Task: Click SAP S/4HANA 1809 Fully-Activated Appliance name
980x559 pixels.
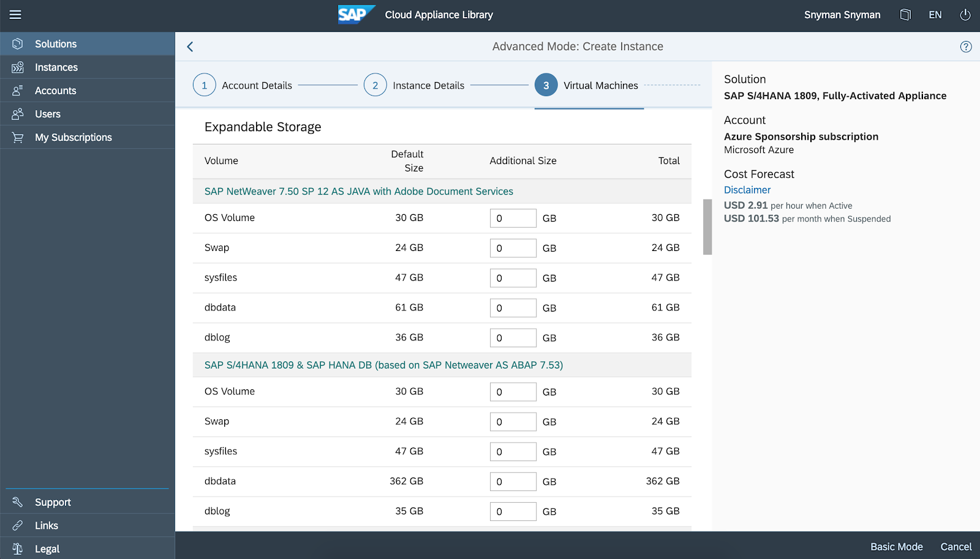Action: pos(835,96)
